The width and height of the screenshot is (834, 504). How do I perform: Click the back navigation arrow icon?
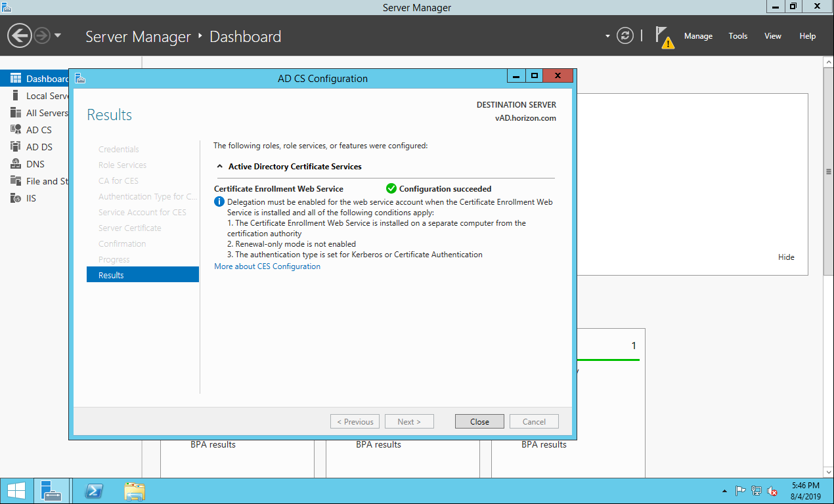coord(20,35)
